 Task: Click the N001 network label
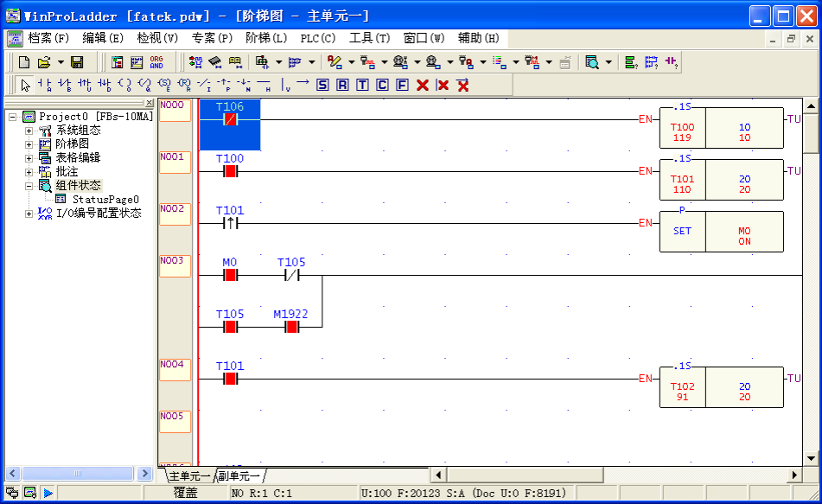click(x=172, y=157)
